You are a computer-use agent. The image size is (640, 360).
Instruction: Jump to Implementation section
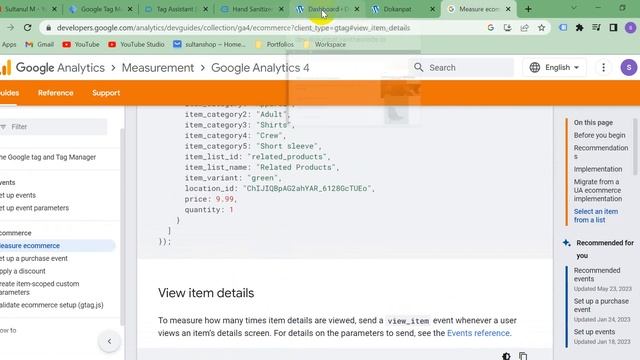(x=598, y=169)
